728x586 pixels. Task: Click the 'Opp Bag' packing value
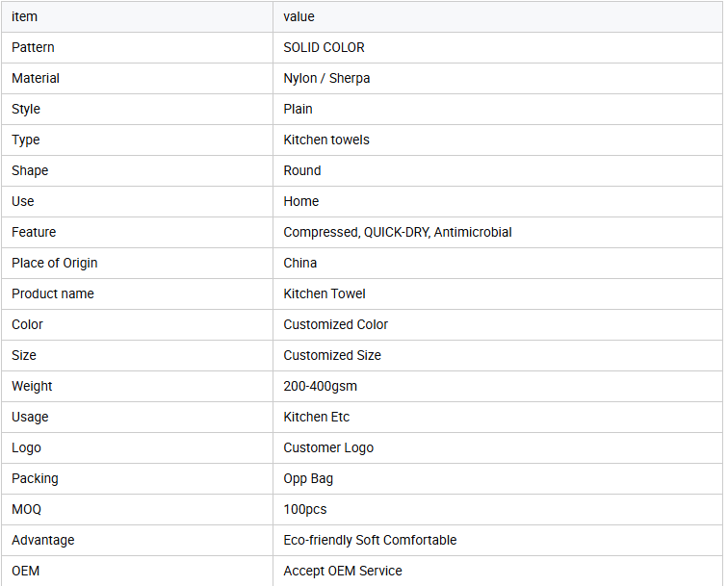pos(308,478)
